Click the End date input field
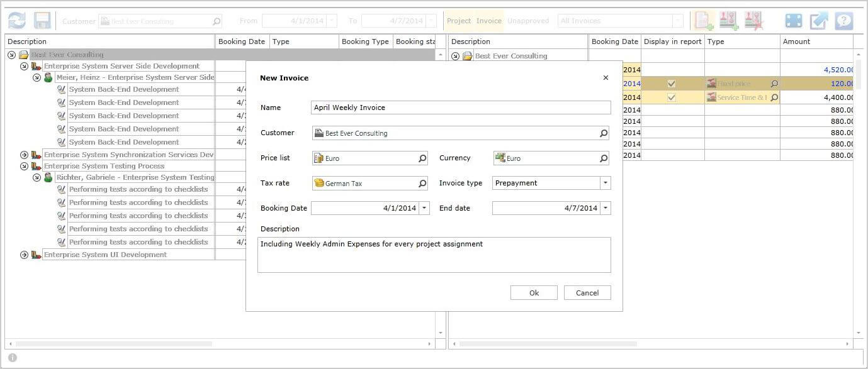Viewport: 868px width, 369px height. (x=546, y=208)
